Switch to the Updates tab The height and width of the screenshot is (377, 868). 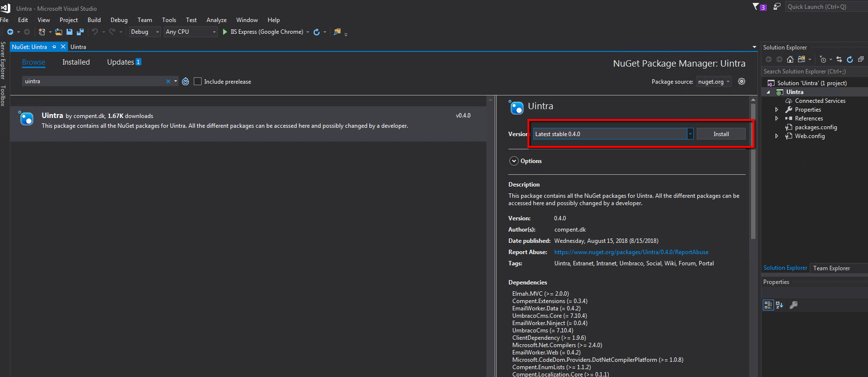pos(124,62)
